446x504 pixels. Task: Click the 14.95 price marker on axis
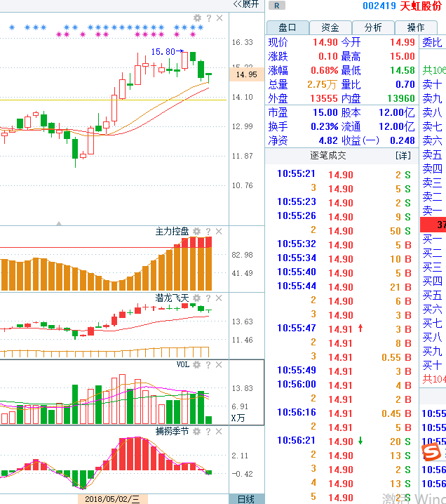pyautogui.click(x=246, y=74)
